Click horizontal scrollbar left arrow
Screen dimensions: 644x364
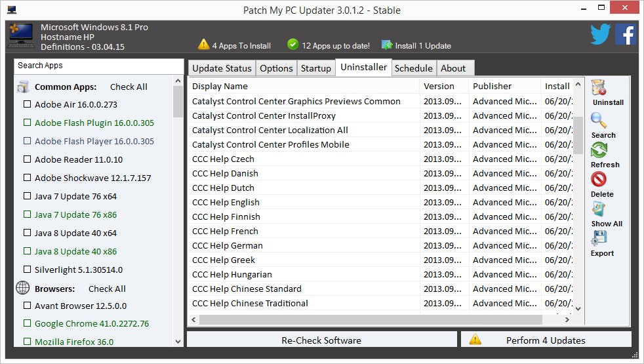click(x=194, y=319)
